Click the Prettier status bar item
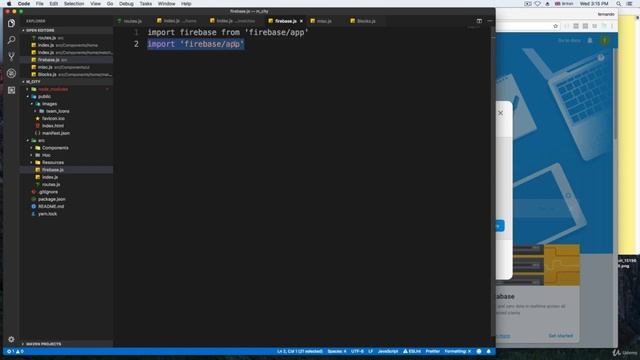Viewport: 640px width, 360px height. pyautogui.click(x=433, y=351)
